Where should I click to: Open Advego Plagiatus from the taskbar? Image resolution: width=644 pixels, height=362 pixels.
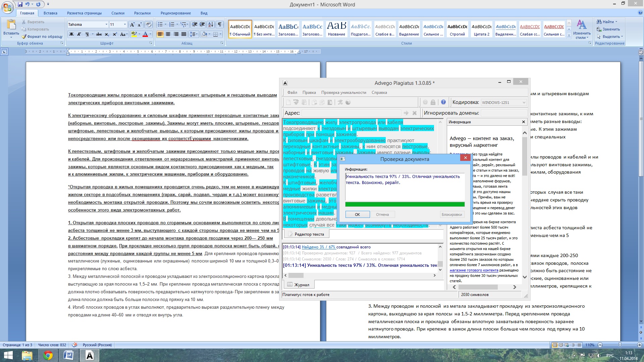[x=90, y=355]
